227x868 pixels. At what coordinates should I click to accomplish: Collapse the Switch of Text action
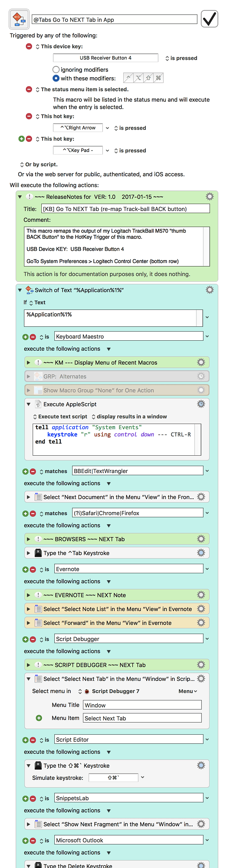pyautogui.click(x=20, y=290)
